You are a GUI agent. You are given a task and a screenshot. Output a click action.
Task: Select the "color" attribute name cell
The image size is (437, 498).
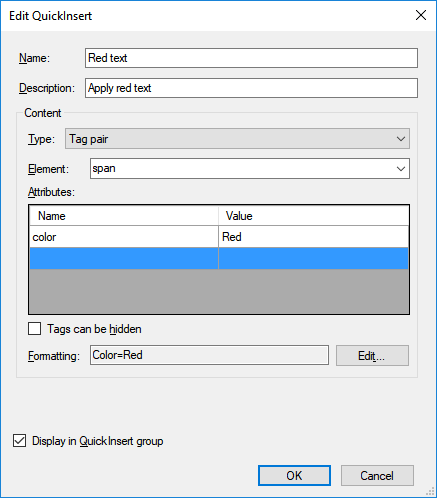[x=124, y=237]
